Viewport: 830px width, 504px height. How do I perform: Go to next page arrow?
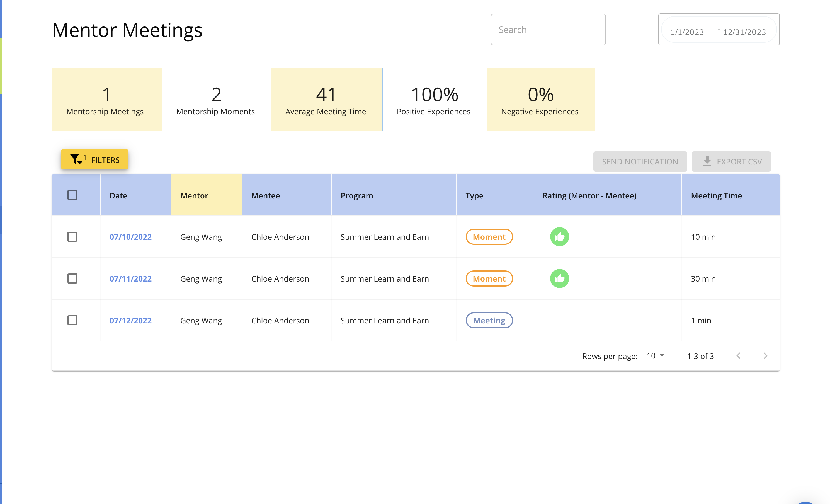coord(765,356)
